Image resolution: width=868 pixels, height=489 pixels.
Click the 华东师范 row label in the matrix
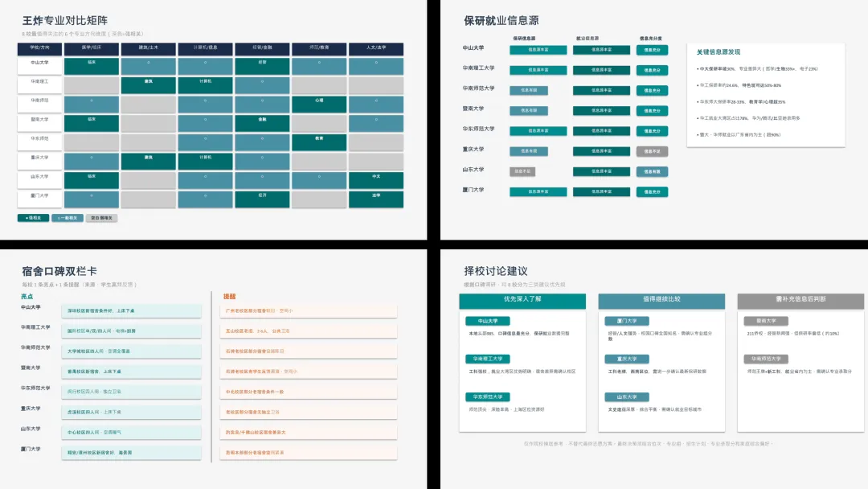point(39,142)
